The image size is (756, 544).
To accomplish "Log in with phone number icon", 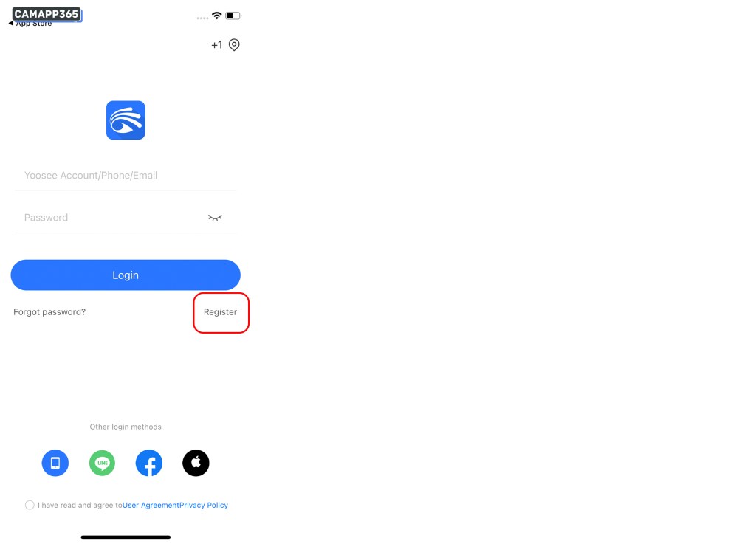I will [x=55, y=463].
